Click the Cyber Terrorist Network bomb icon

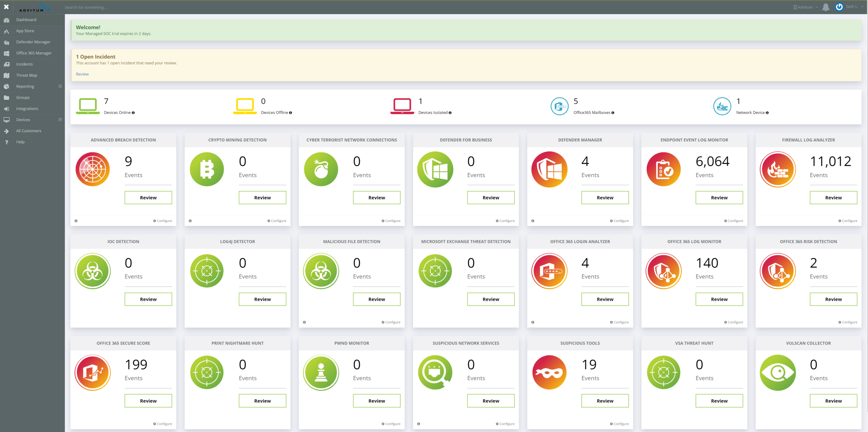click(x=321, y=169)
